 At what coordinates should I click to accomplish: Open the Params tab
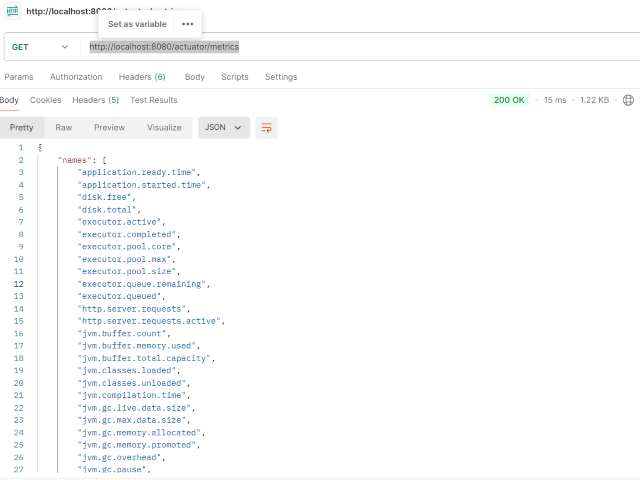point(19,77)
